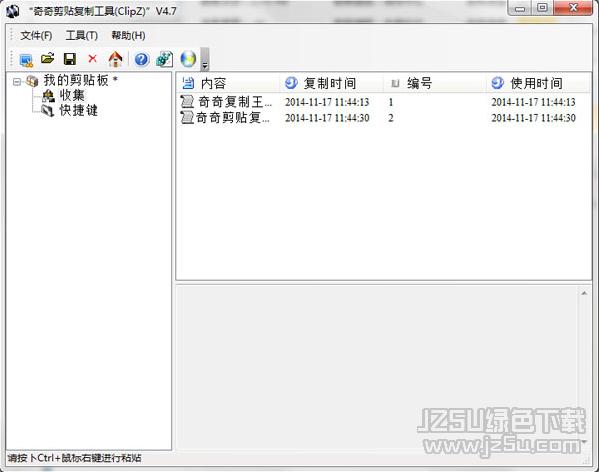Viewport: 599px width, 472px height.
Task: Click copy time 2014-11-17 11:44:30 cell
Action: (327, 118)
